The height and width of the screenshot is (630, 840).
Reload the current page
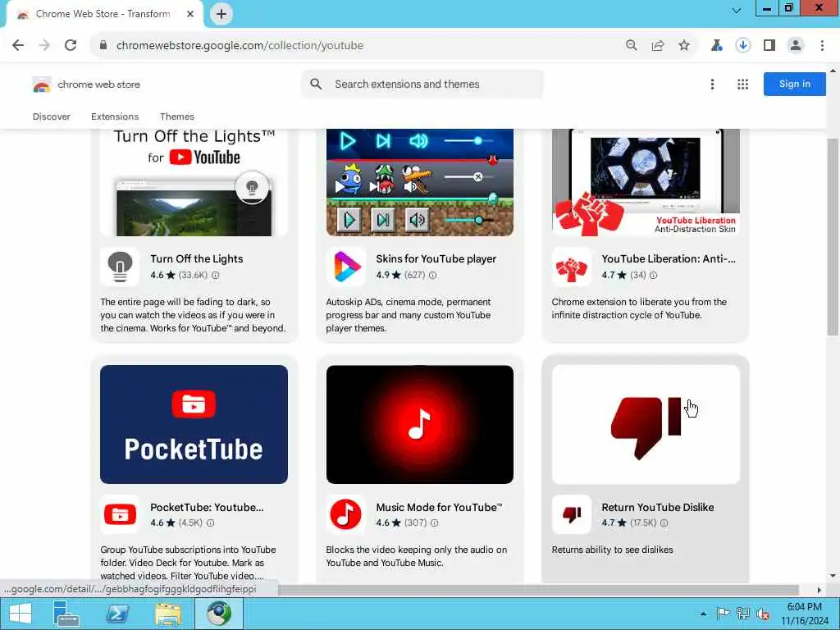71,46
